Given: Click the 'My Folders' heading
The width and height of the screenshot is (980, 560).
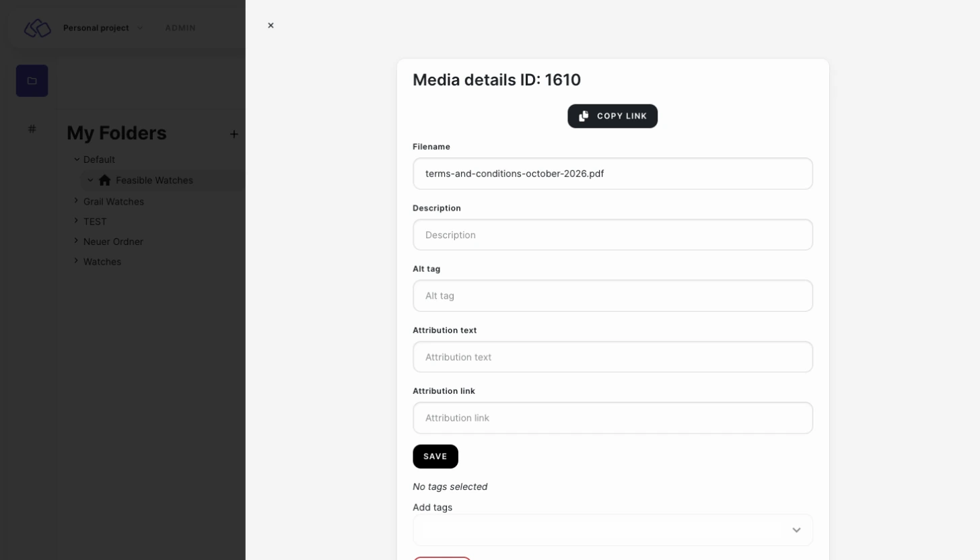Looking at the screenshot, I should pyautogui.click(x=116, y=133).
